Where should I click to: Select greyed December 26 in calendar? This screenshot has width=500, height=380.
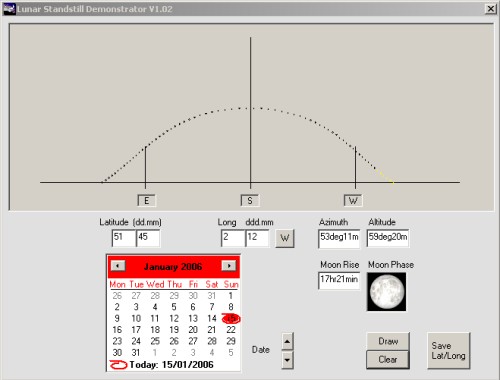[x=117, y=296]
